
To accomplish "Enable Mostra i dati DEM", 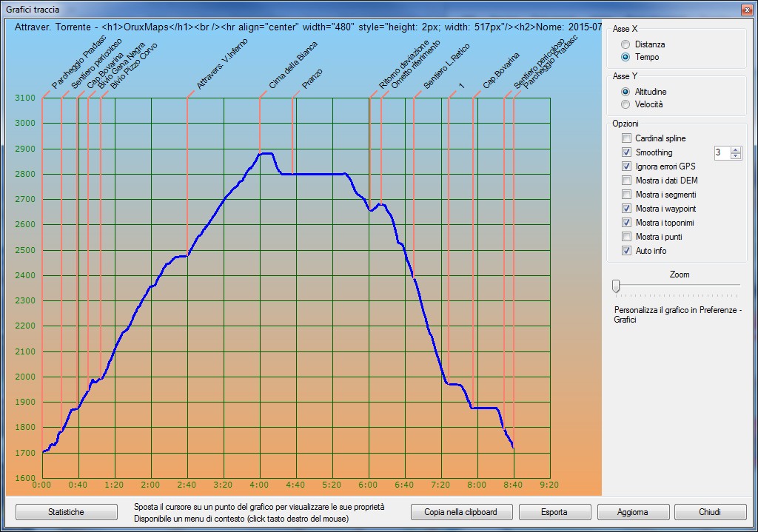I will (627, 181).
